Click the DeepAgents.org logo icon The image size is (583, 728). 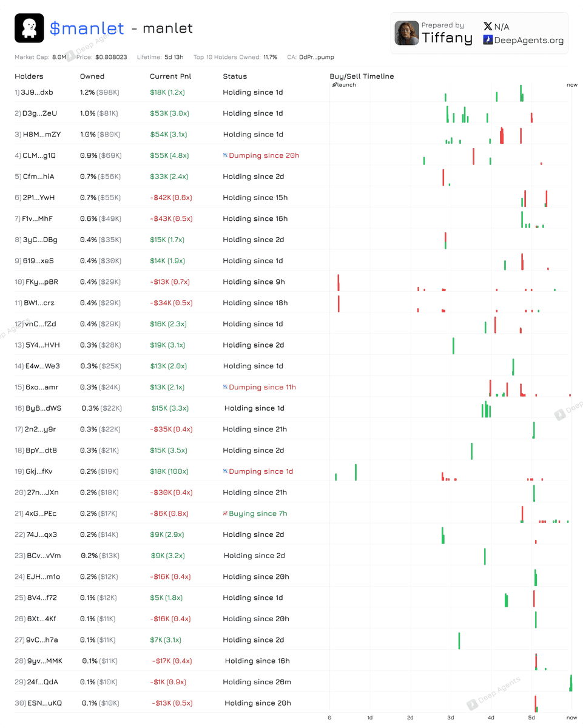(x=487, y=40)
